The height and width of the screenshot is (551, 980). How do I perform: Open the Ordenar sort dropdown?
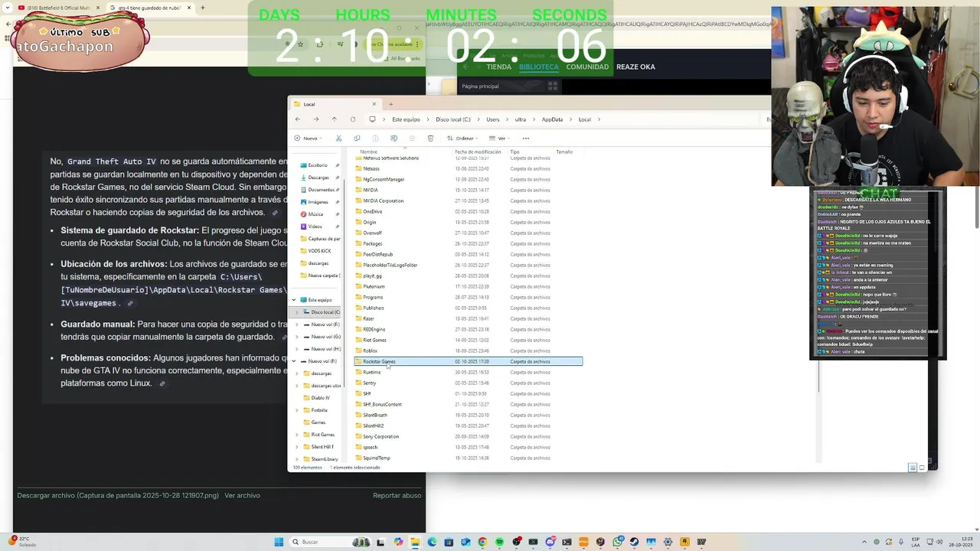pyautogui.click(x=464, y=139)
